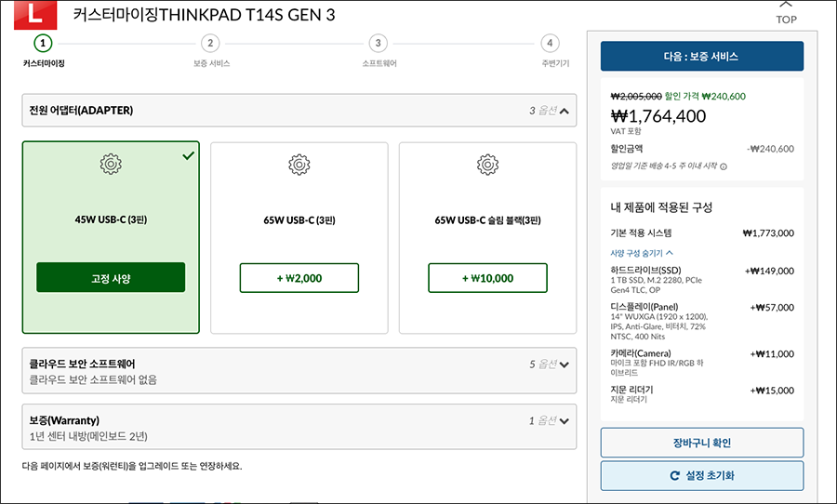Viewport: 837px width, 504px height.
Task: Click the 기본 적용 시스템 ₩1,773,000 price
Action: [768, 233]
